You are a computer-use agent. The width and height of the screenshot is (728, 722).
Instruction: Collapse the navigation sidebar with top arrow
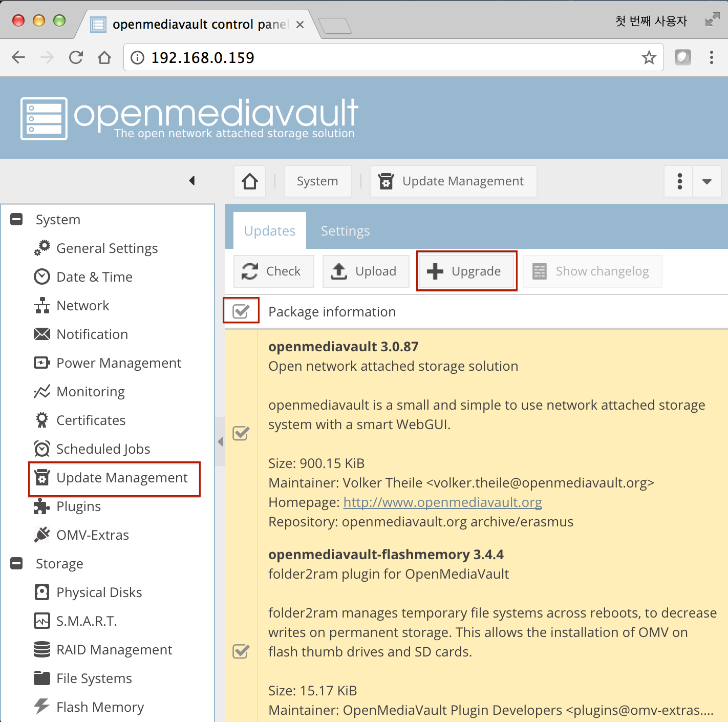[192, 180]
